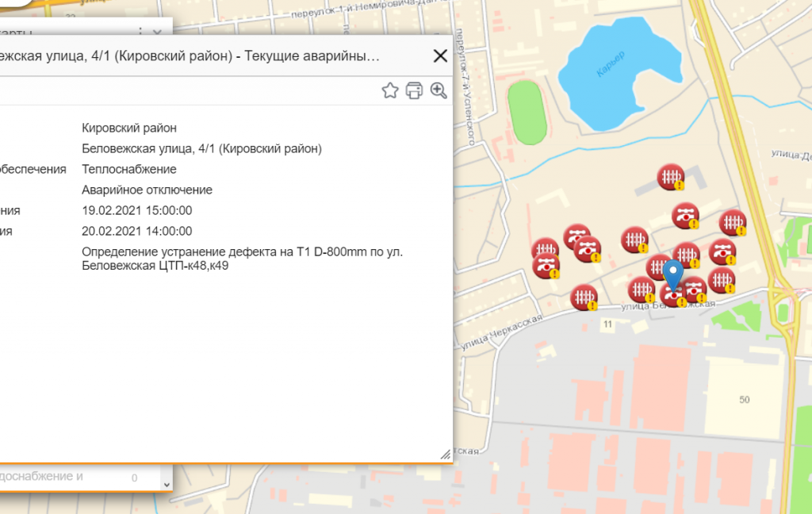The image size is (812, 514).
Task: Click the resize handle at the popup's bottom-right corner
Action: pos(445,455)
